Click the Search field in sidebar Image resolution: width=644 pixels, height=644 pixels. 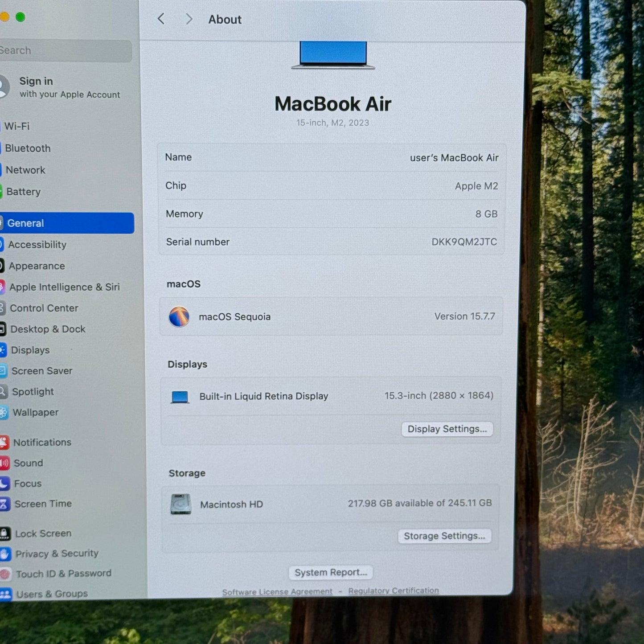pyautogui.click(x=66, y=50)
